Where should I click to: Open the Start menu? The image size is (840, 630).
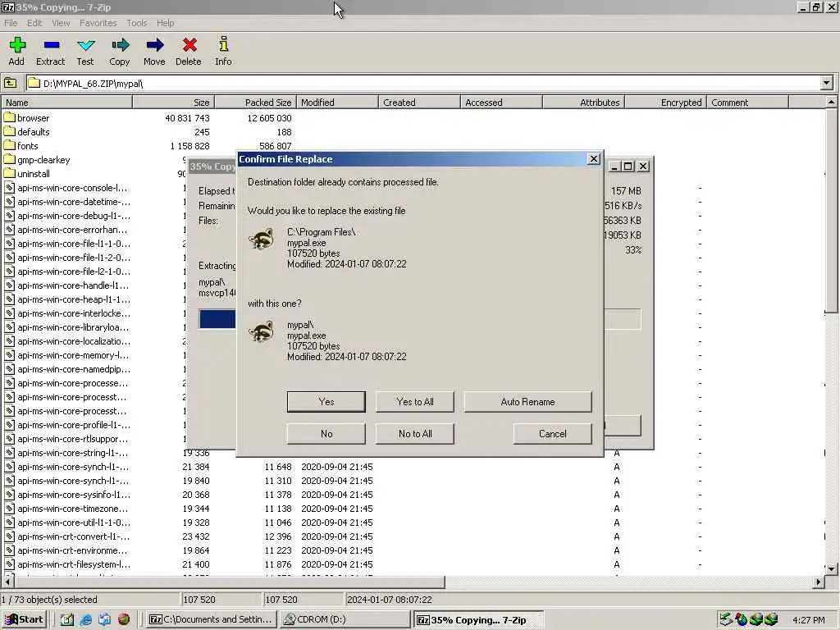[25, 619]
